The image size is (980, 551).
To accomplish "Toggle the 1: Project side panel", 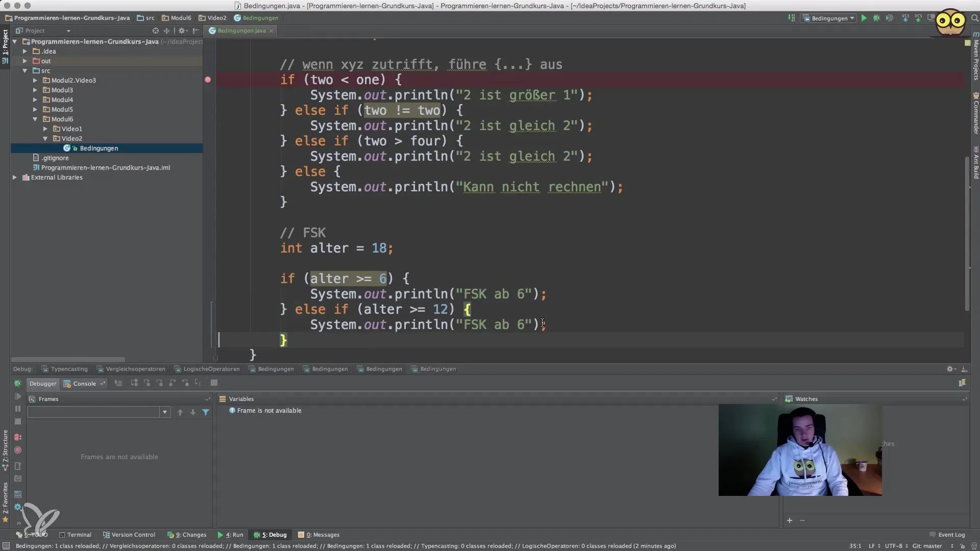I will pyautogui.click(x=5, y=43).
